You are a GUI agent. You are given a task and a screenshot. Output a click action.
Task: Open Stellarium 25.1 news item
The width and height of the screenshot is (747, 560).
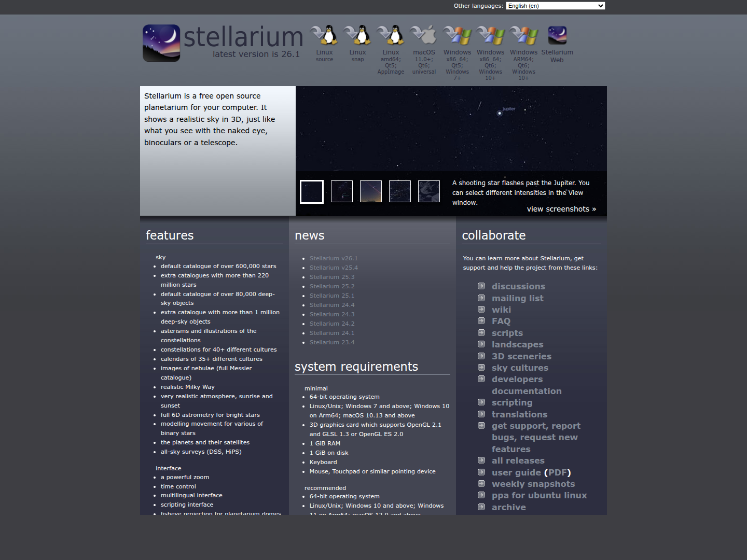(x=332, y=296)
